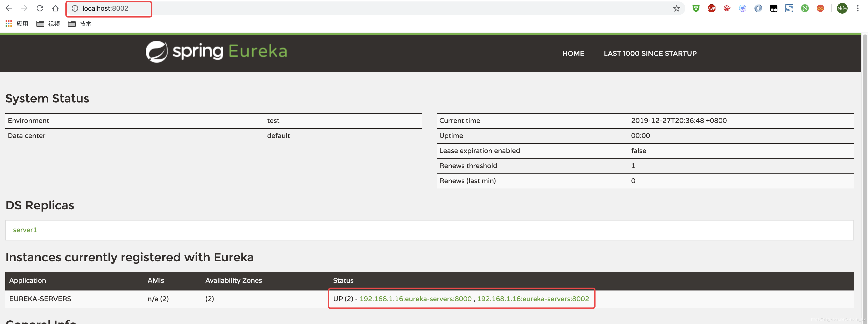View site information for localhost
Image resolution: width=868 pixels, height=324 pixels.
(75, 9)
